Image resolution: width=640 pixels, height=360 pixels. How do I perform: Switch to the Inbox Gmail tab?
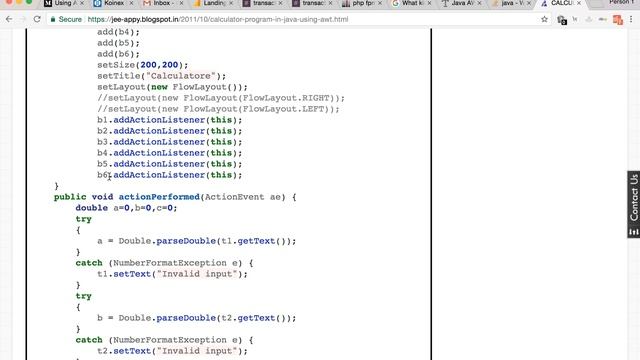click(163, 3)
